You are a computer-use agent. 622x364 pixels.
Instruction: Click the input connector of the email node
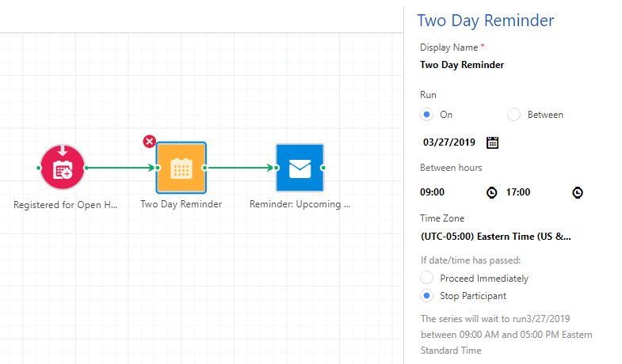pyautogui.click(x=277, y=168)
